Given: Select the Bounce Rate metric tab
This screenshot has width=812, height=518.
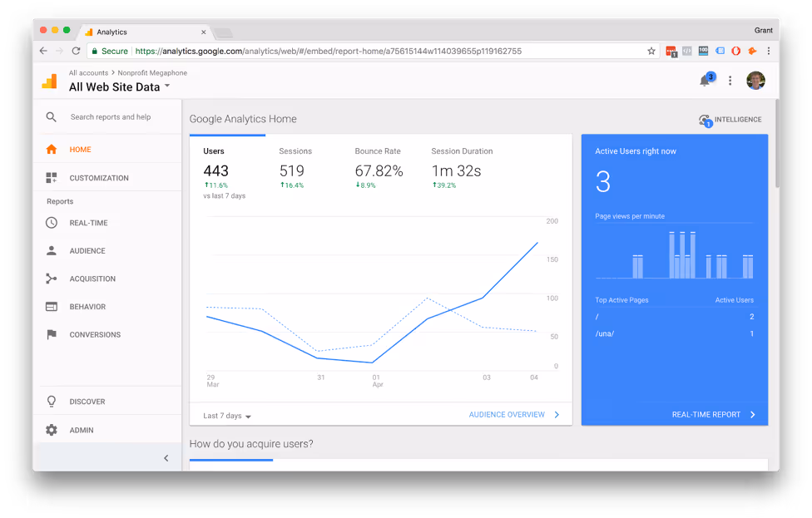Looking at the screenshot, I should [x=378, y=168].
